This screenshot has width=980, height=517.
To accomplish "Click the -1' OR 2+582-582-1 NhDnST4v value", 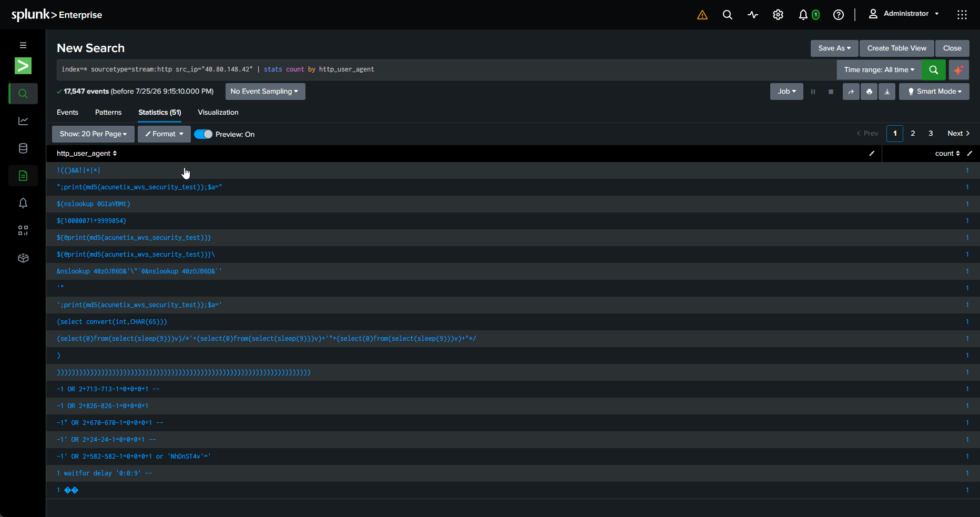I will click(134, 457).
